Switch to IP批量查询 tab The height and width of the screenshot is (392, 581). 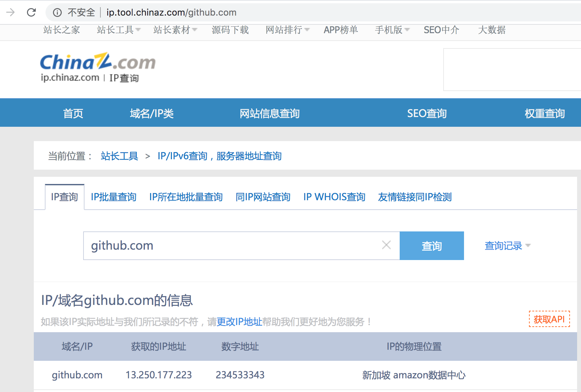113,197
